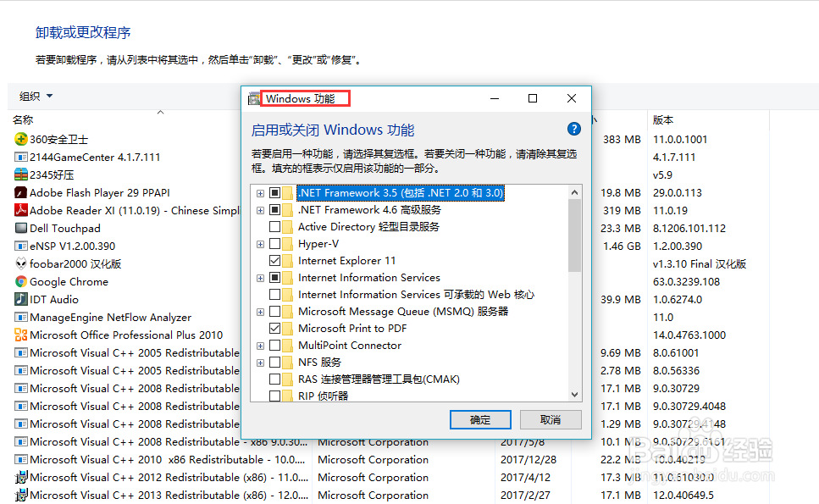Screen dimensions: 819x504
Task: Expand the Internet Information Services node
Action: coord(260,279)
